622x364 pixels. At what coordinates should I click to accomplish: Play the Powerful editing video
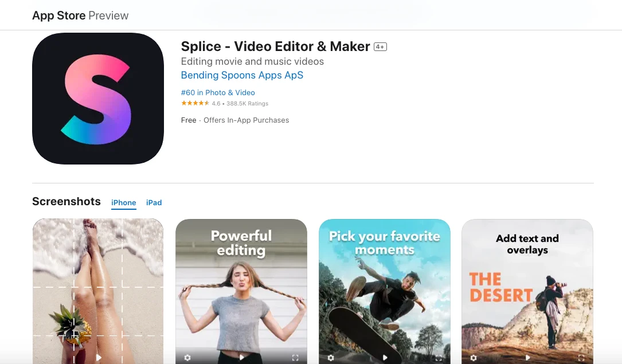pos(241,358)
